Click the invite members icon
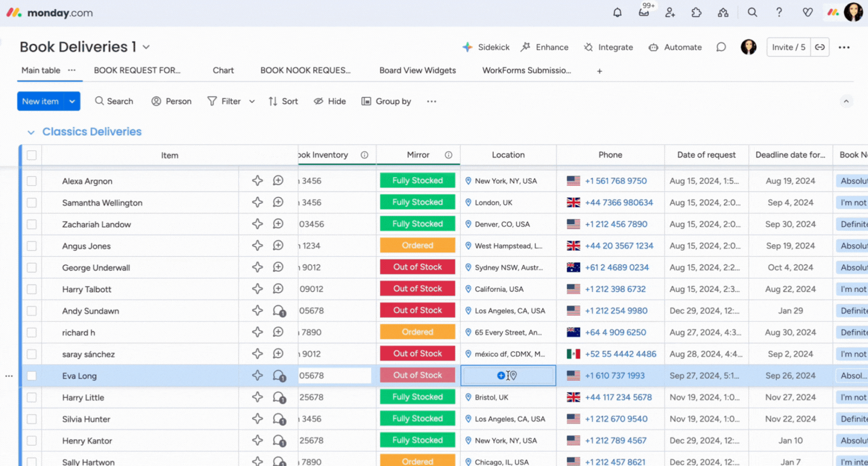 tap(670, 12)
